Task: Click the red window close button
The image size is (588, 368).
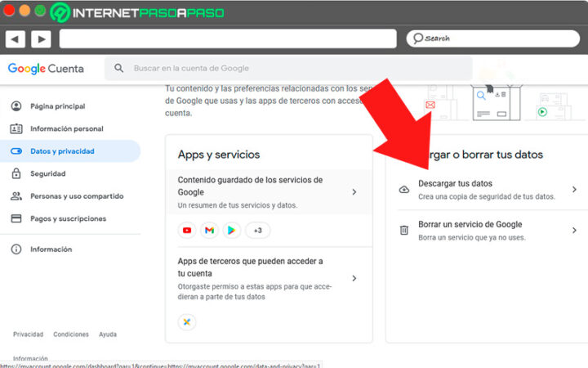Action: 9,10
